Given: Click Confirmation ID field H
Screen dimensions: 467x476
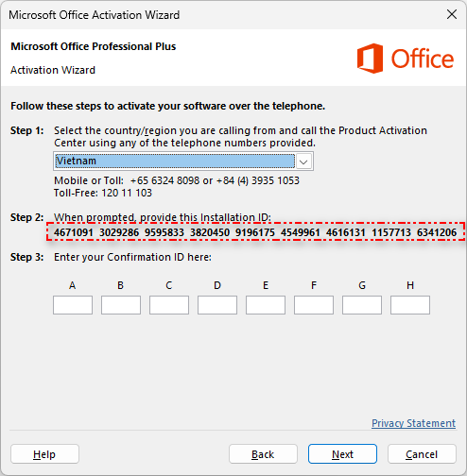Looking at the screenshot, I should click(x=410, y=305).
